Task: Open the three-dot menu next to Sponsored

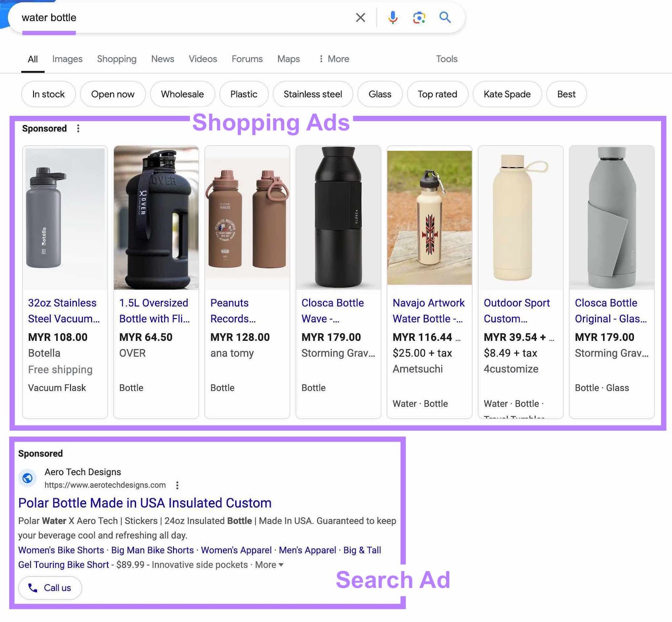Action: [78, 129]
